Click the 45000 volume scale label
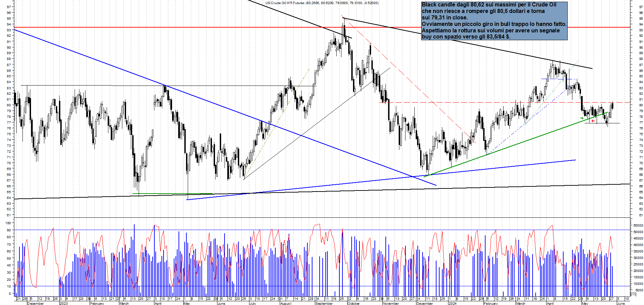Screen dimensions: 644x305 point(638,239)
